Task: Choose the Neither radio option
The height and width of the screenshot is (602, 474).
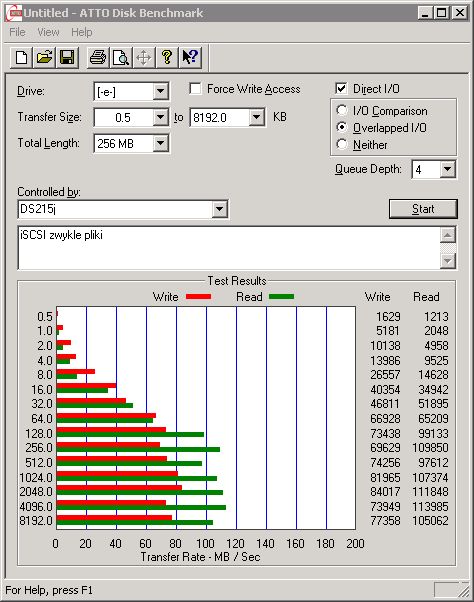Action: click(x=342, y=145)
